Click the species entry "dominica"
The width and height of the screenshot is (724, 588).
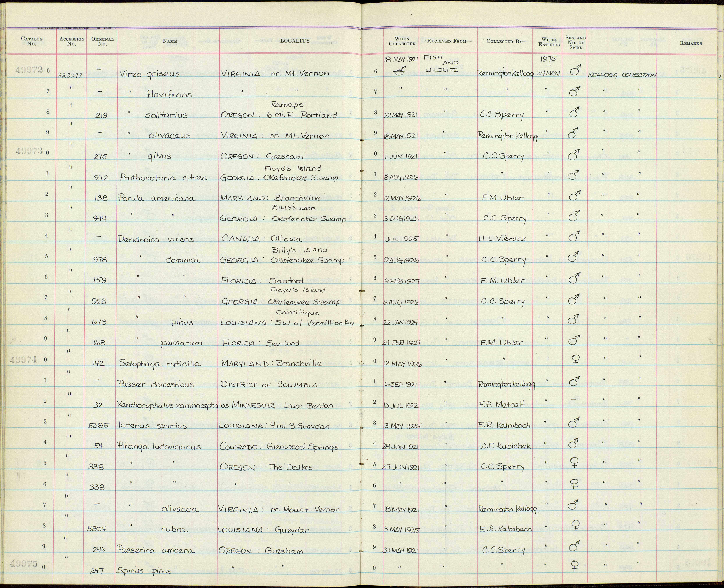tap(183, 260)
